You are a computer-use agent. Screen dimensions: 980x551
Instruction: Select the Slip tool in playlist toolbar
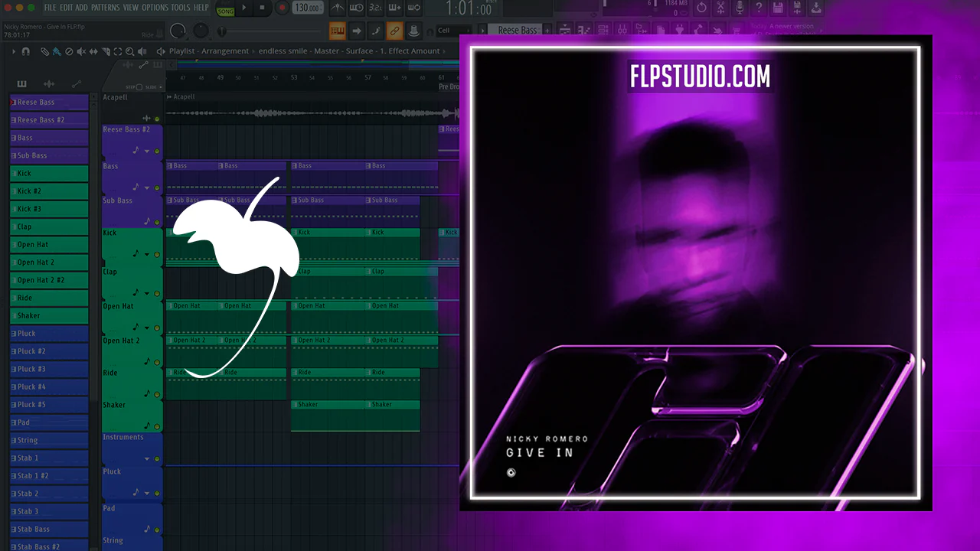tap(93, 51)
